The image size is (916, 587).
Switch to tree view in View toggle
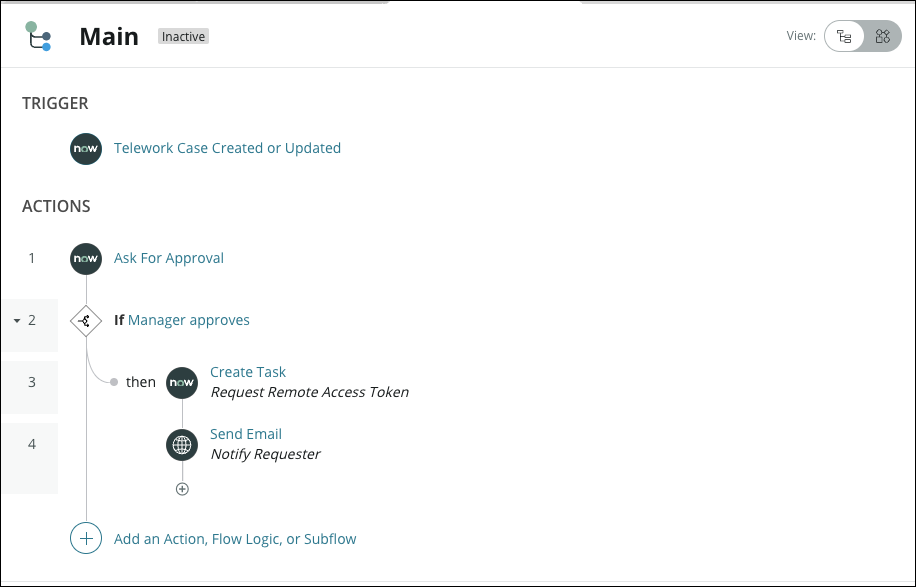coord(845,37)
